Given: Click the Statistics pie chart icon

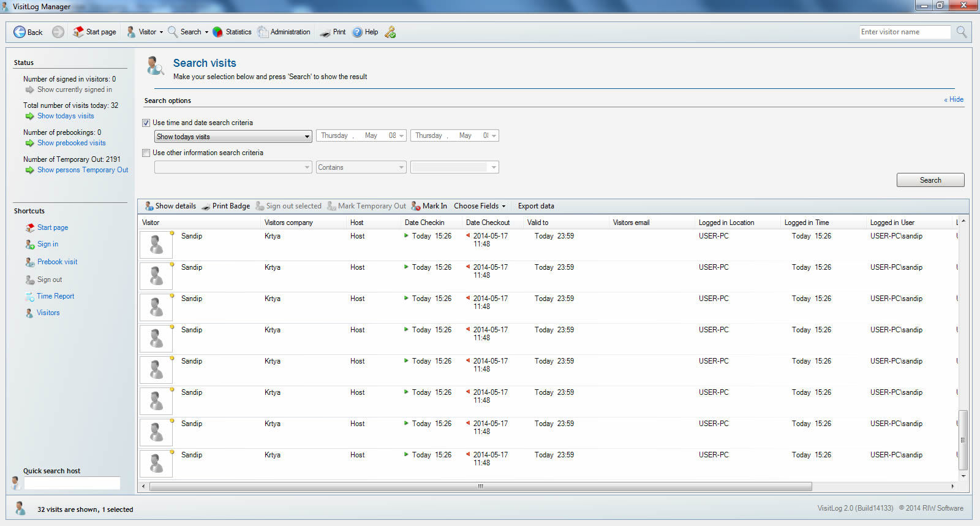Looking at the screenshot, I should click(x=217, y=32).
